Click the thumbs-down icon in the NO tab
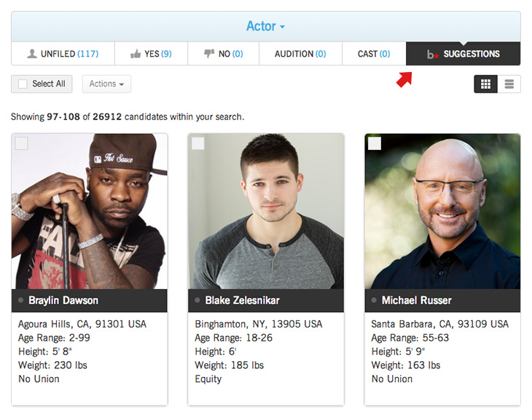Screen dimensions: 532x420 tap(209, 54)
